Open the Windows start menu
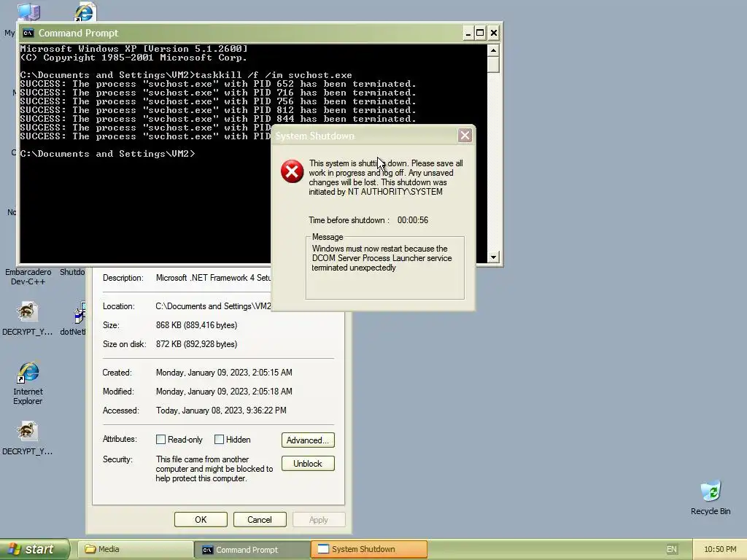This screenshot has width=747, height=560. point(35,549)
